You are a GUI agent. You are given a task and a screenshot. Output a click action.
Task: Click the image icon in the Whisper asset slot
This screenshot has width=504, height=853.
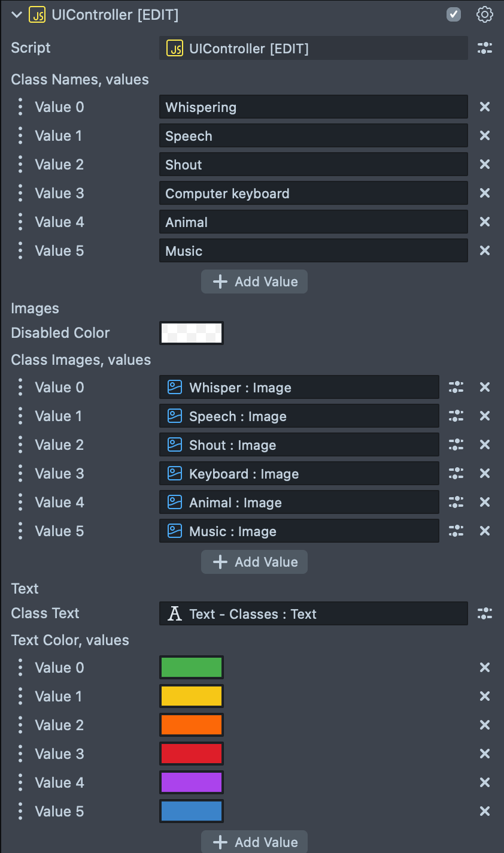pyautogui.click(x=174, y=387)
